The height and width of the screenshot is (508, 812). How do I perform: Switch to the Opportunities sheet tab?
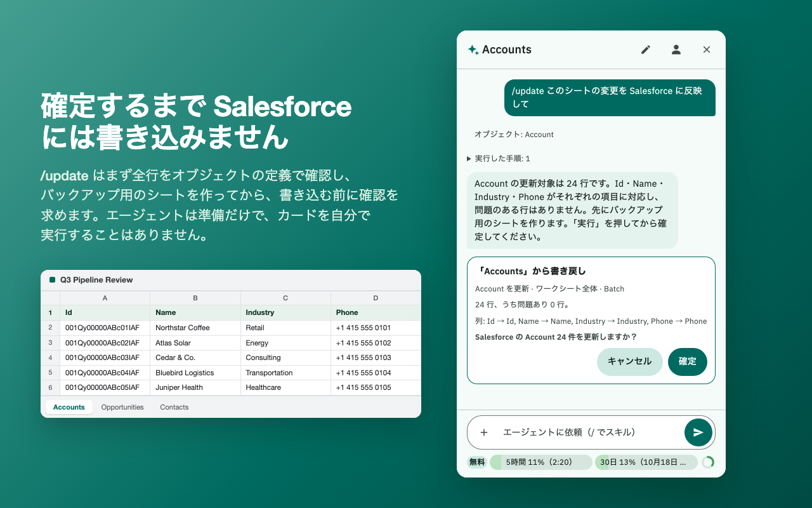pos(122,407)
